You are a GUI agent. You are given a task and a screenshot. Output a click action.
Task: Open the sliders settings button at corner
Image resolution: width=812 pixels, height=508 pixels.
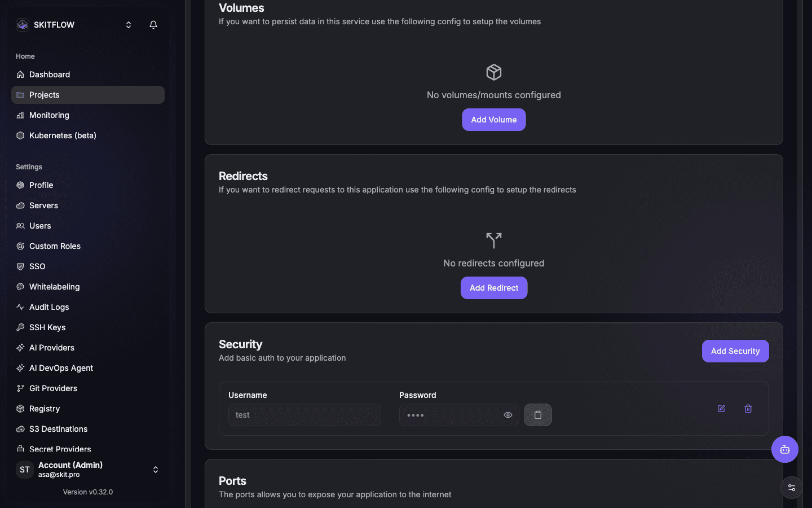[792, 488]
